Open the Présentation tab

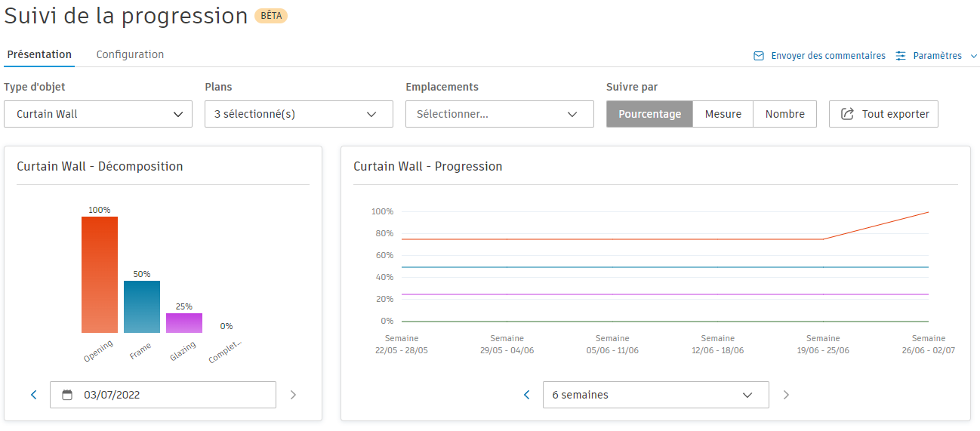coord(39,54)
